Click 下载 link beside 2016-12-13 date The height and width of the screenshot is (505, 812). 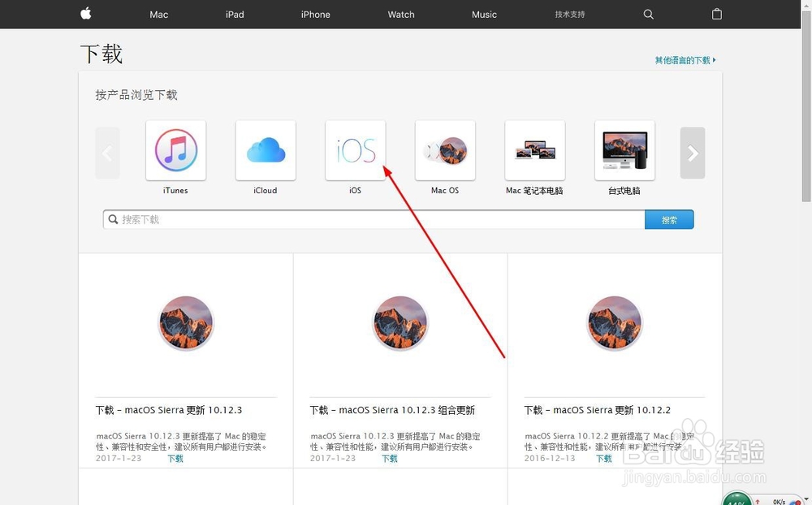click(604, 459)
